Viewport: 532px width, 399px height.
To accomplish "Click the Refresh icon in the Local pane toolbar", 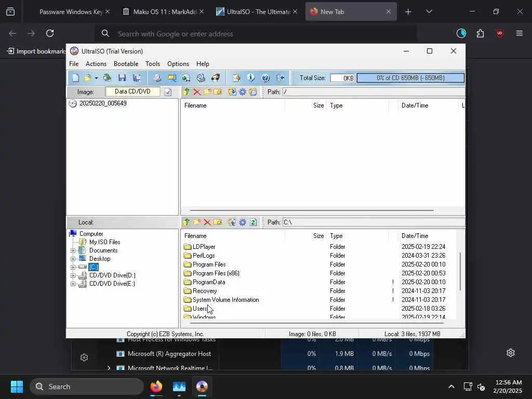I will pos(253,222).
